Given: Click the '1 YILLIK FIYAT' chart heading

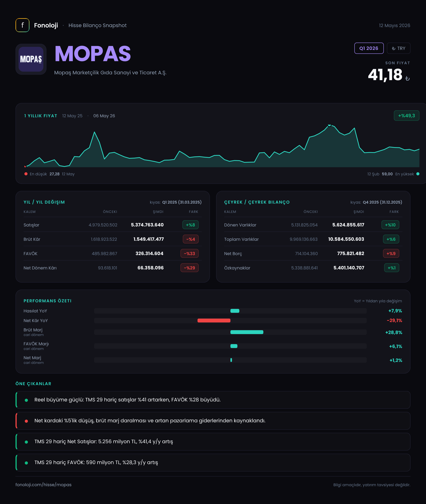Looking at the screenshot, I should click(41, 116).
